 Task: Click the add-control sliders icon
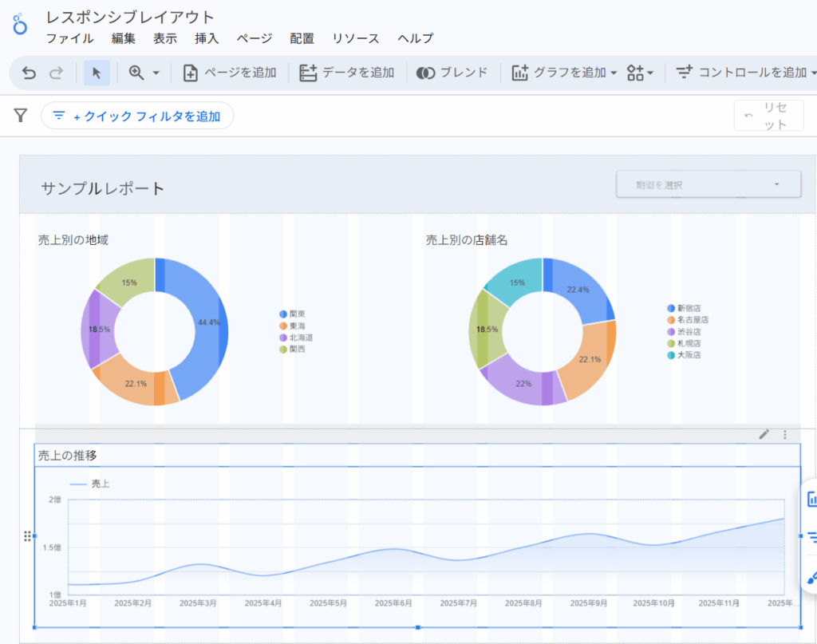[x=684, y=72]
